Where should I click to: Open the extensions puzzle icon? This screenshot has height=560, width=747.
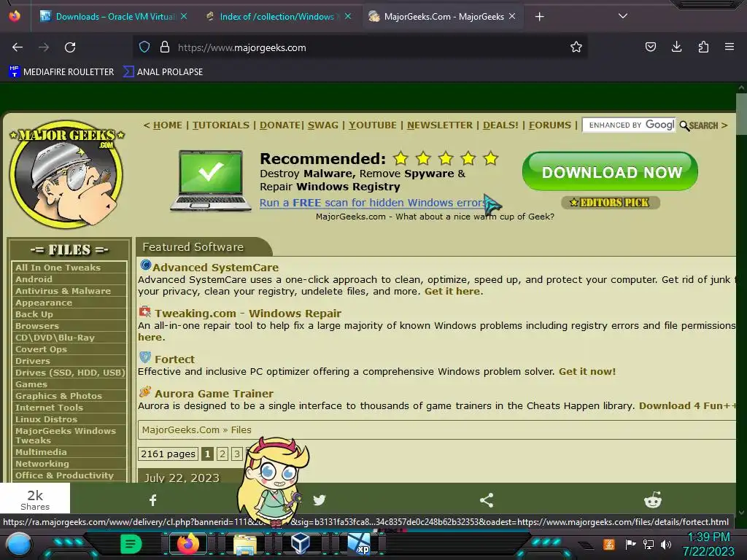pos(703,47)
